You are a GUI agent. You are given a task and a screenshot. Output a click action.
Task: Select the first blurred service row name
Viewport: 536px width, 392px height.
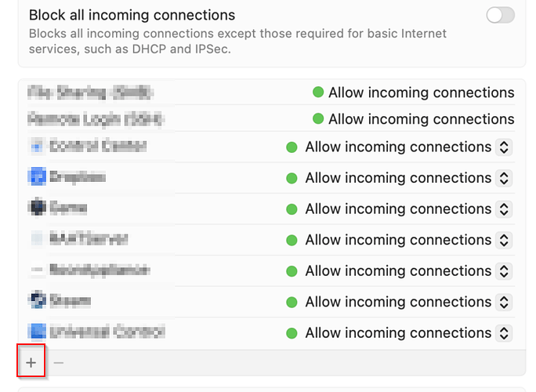pyautogui.click(x=90, y=93)
